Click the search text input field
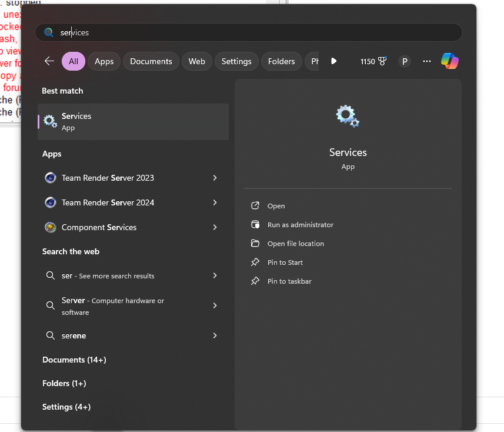Image resolution: width=504 pixels, height=432 pixels. coord(253,32)
